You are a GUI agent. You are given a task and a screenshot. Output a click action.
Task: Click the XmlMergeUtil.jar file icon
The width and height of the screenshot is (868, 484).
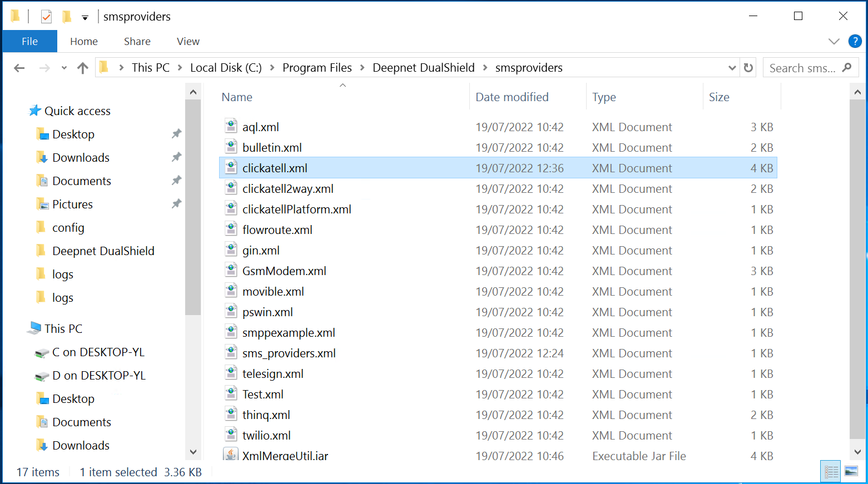[231, 455]
